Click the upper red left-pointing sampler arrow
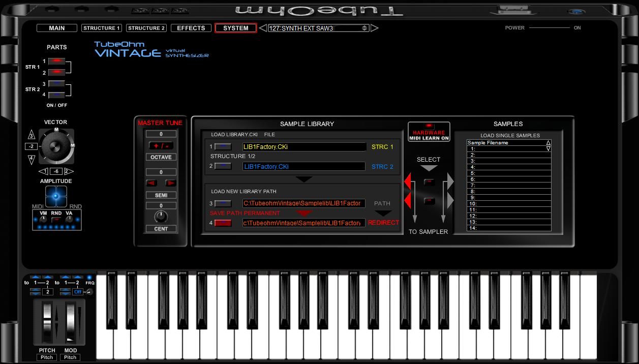Image resolution: width=639 pixels, height=364 pixels. [x=408, y=181]
